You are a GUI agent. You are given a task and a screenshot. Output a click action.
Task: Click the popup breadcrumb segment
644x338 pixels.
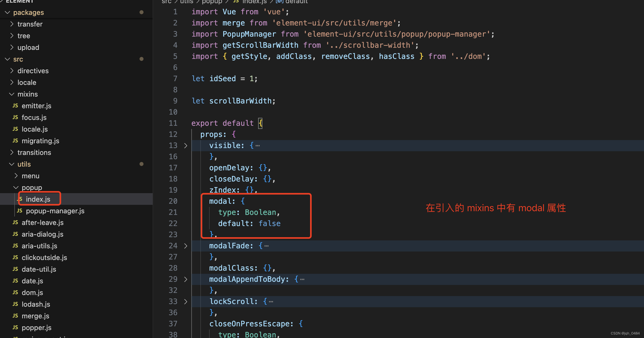coord(212,2)
